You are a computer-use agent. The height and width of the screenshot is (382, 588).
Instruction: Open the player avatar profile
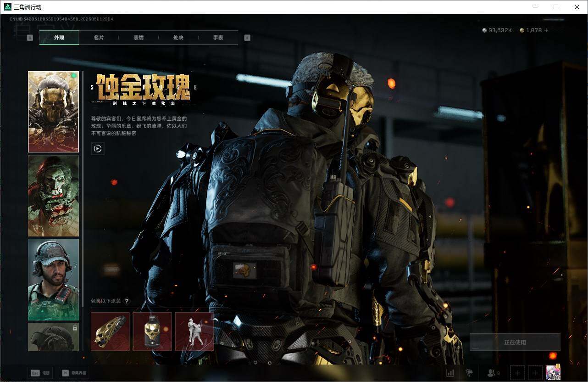[553, 372]
